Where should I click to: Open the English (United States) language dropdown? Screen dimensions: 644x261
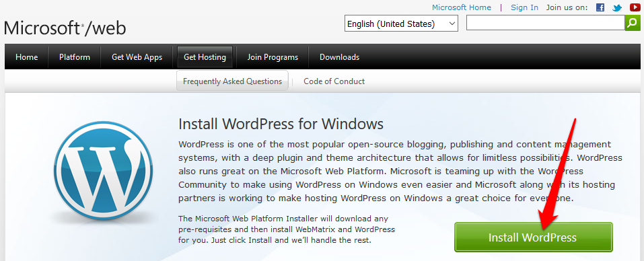pos(401,24)
